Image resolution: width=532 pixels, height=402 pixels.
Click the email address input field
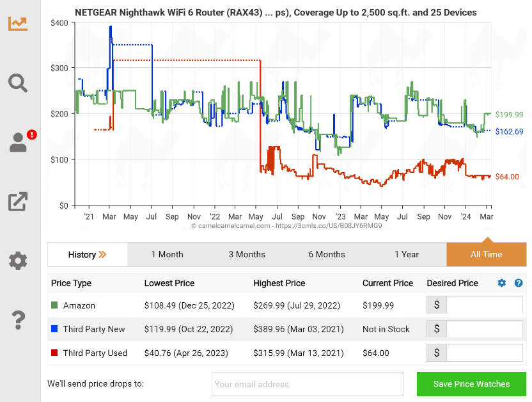pos(308,384)
